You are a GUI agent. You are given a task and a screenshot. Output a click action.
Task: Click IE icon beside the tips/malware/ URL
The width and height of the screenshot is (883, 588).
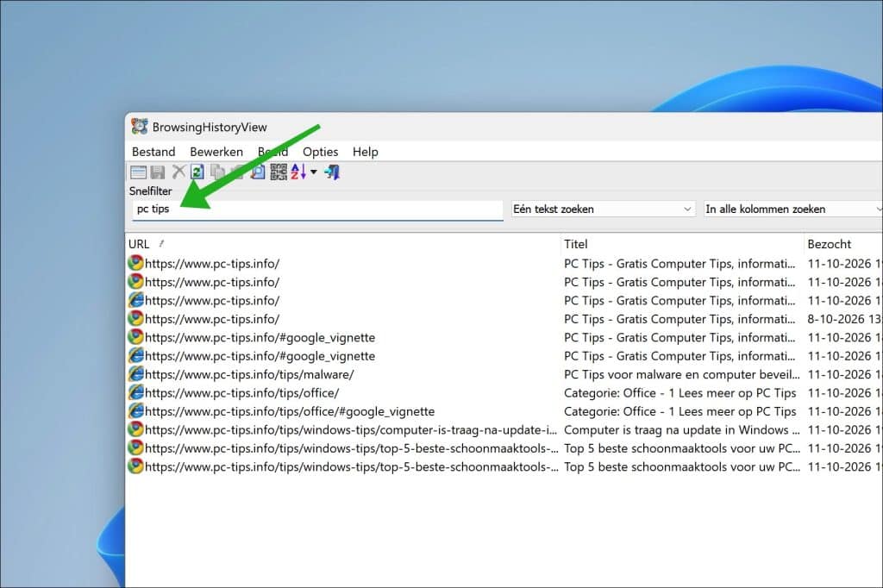pyautogui.click(x=135, y=374)
